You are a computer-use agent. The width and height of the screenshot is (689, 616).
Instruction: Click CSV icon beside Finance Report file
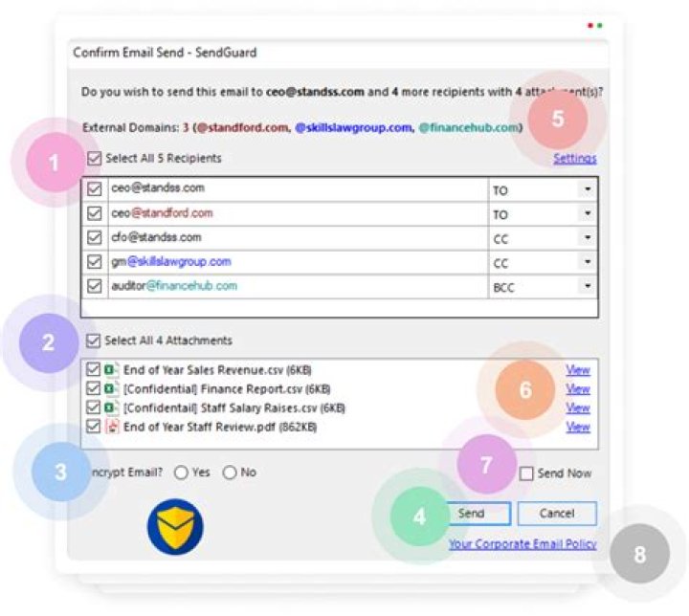click(110, 389)
